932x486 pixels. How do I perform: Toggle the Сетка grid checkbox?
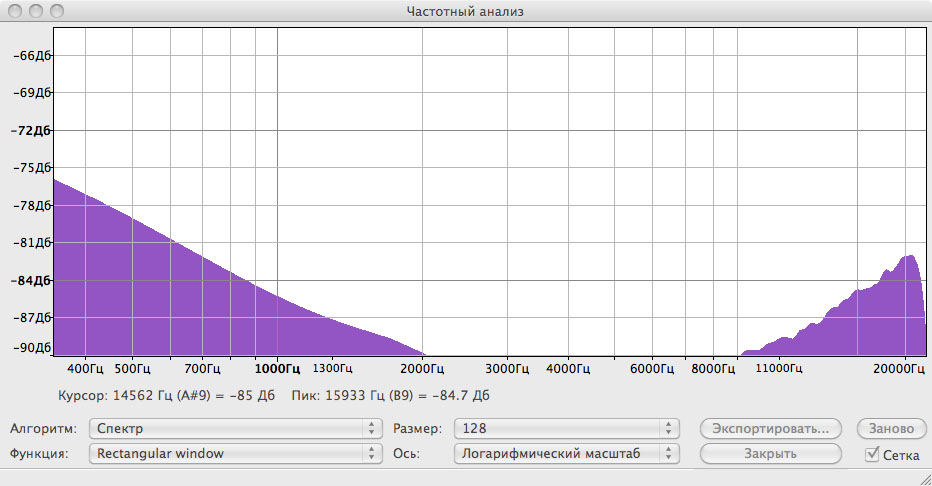click(x=873, y=454)
